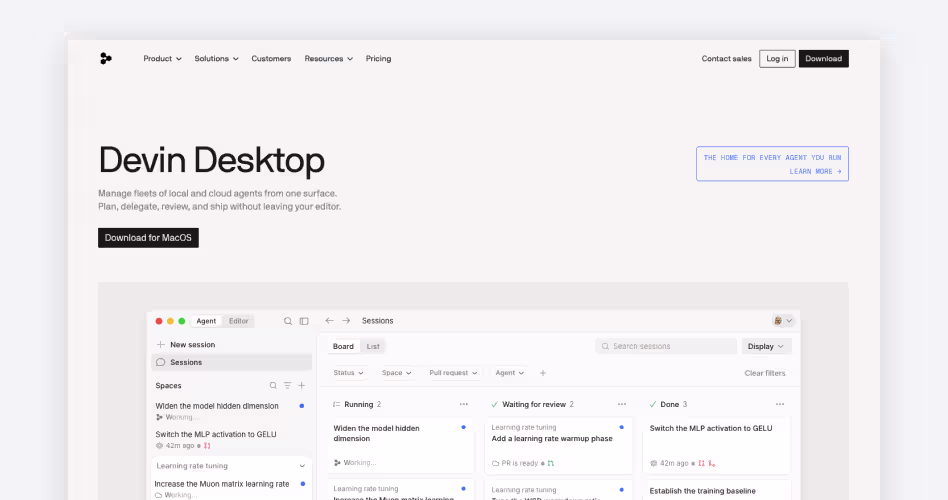This screenshot has height=500, width=948.
Task: Open the Running column three-dot menu
Action: point(464,404)
